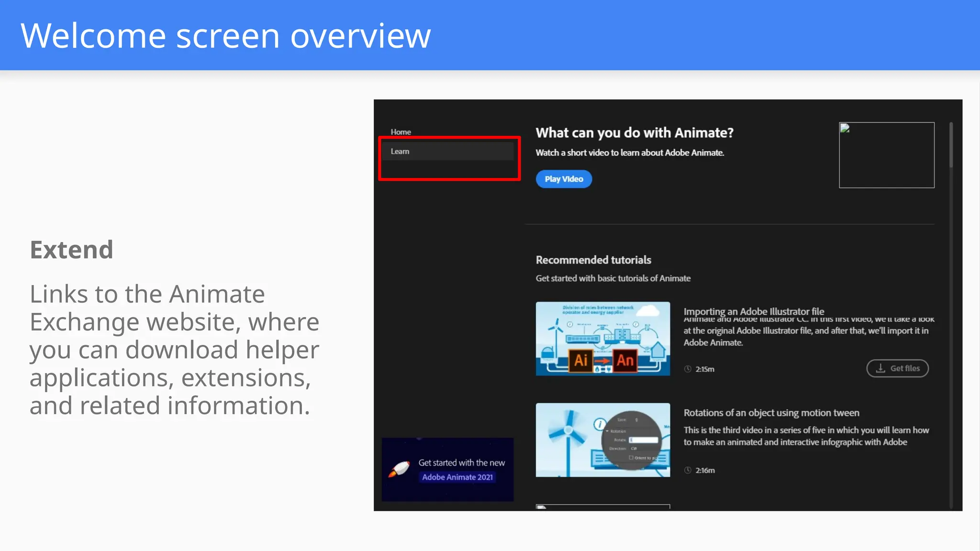Click the rocket icon in the banner
Viewport: 980px width, 551px height.
tap(399, 469)
